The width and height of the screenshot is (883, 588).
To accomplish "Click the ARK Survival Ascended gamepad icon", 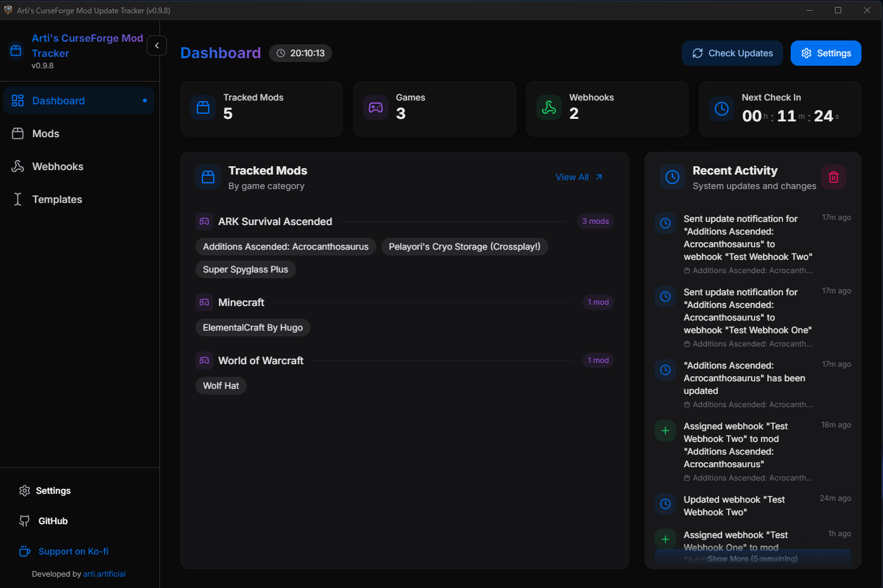I will (204, 221).
